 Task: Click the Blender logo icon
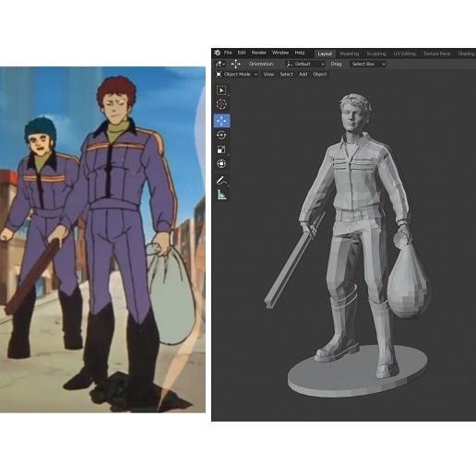click(x=217, y=53)
